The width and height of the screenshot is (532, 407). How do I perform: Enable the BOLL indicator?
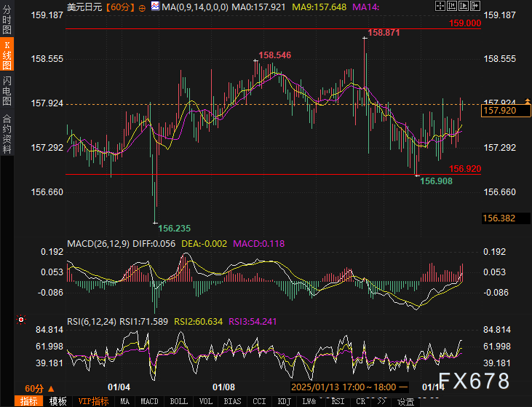tap(178, 401)
